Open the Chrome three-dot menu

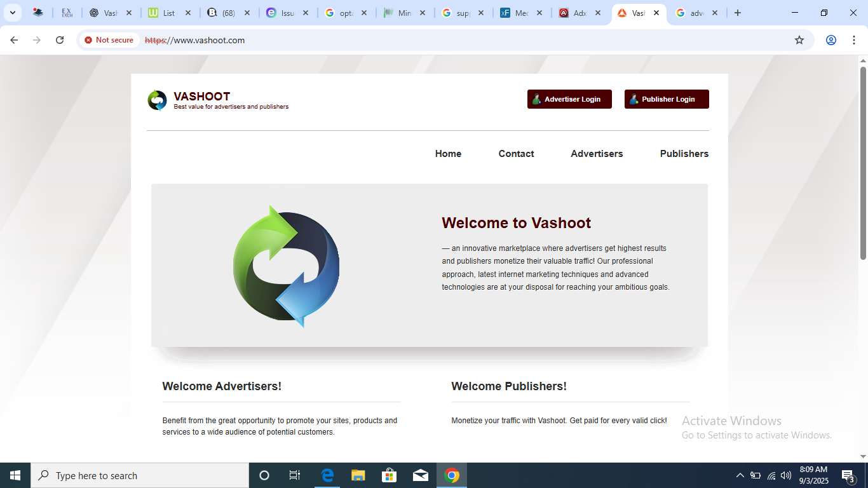(853, 40)
